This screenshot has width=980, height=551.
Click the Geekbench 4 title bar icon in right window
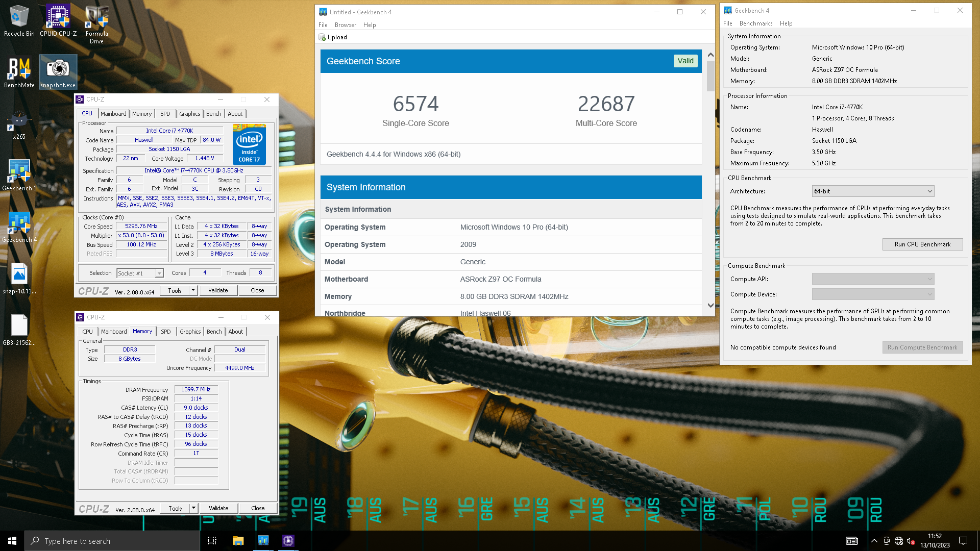tap(728, 10)
